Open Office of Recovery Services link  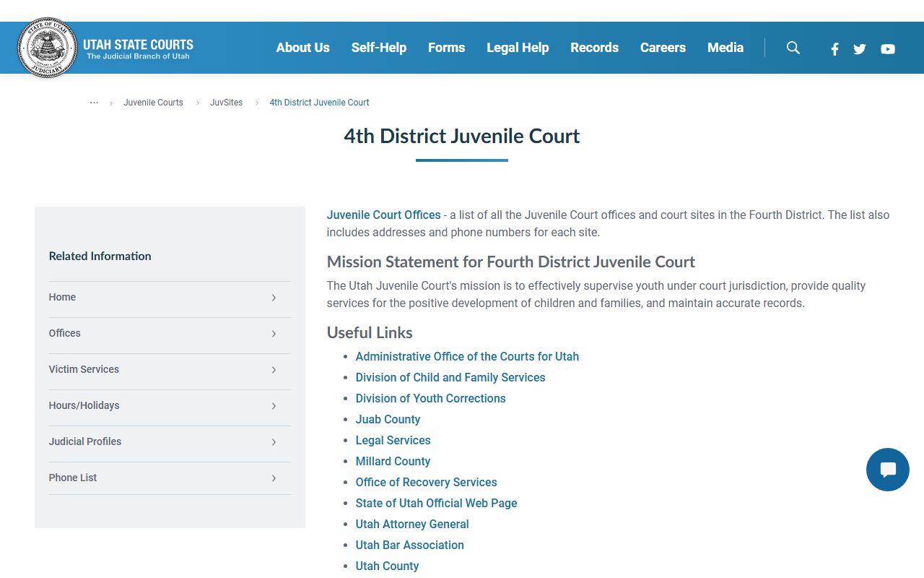pos(426,483)
